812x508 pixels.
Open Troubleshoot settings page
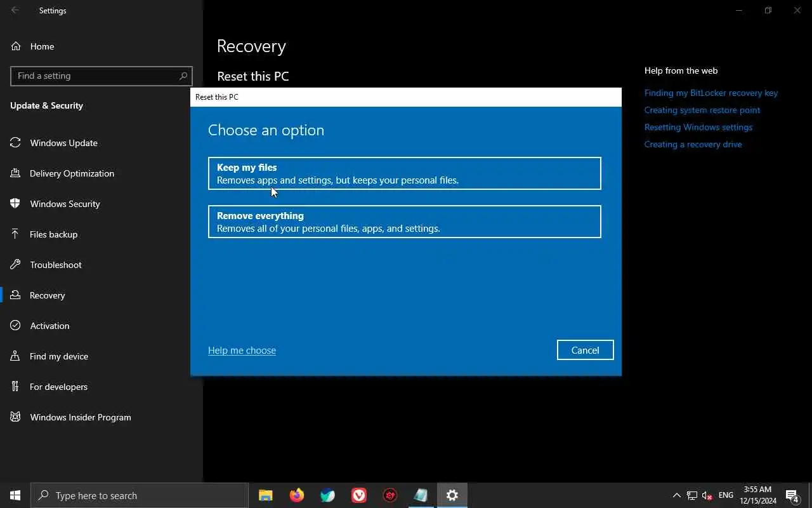click(x=101, y=265)
